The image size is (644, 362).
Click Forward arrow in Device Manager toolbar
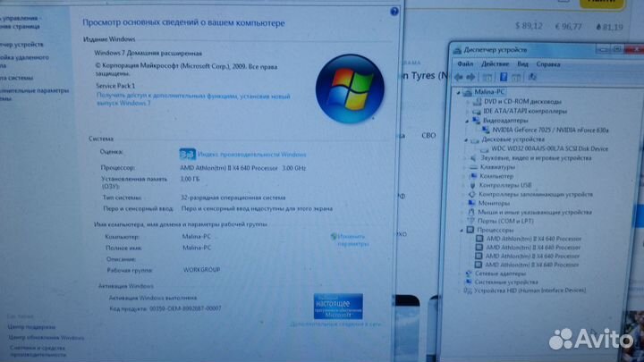point(471,77)
